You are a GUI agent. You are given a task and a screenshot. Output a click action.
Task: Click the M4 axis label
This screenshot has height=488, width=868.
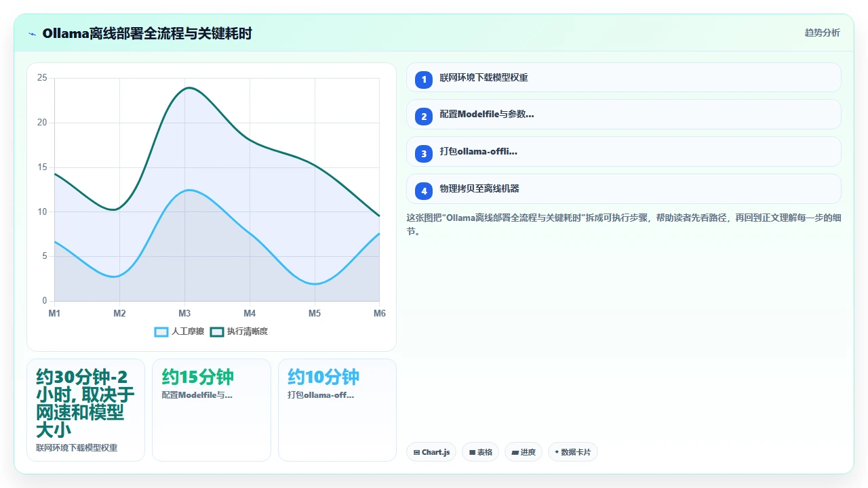pos(250,313)
